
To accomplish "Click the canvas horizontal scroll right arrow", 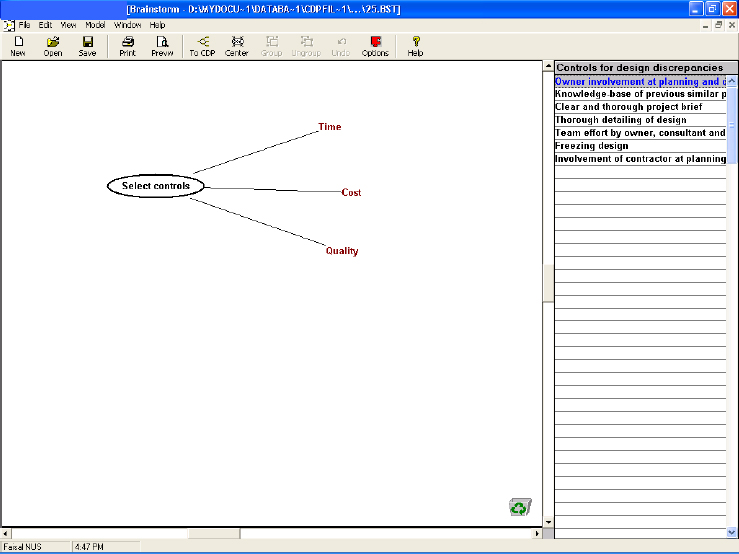I will click(537, 533).
